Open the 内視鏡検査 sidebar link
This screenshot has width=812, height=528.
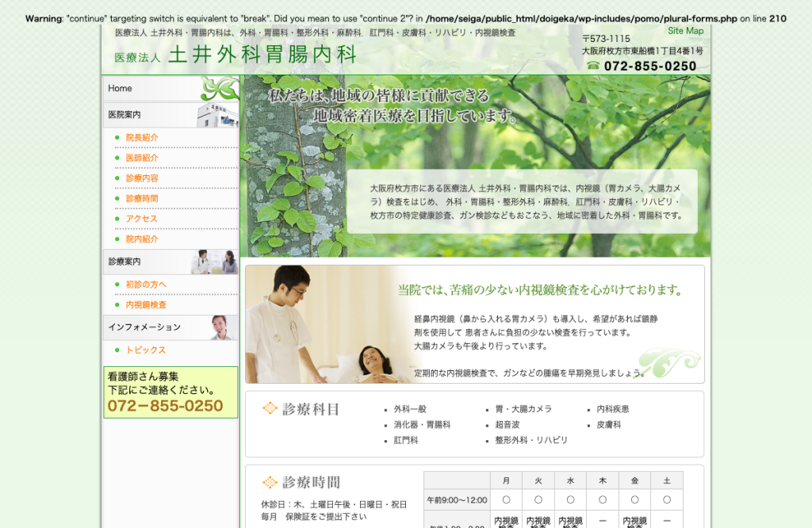pos(146,305)
